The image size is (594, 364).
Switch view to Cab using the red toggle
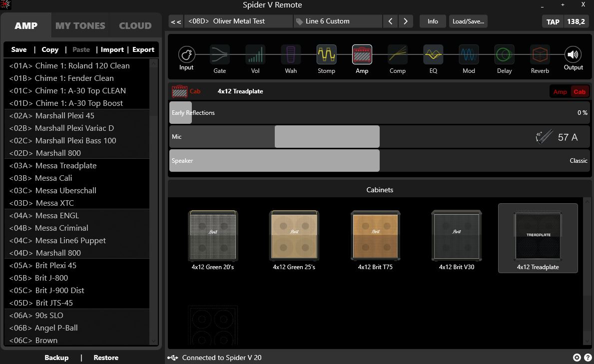click(x=580, y=92)
